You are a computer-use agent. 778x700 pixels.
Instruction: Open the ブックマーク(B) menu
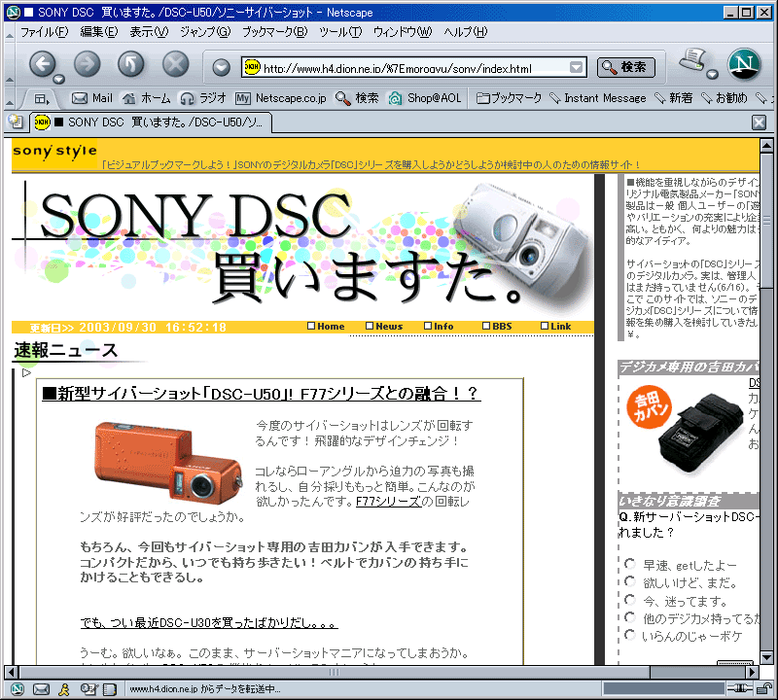274,32
